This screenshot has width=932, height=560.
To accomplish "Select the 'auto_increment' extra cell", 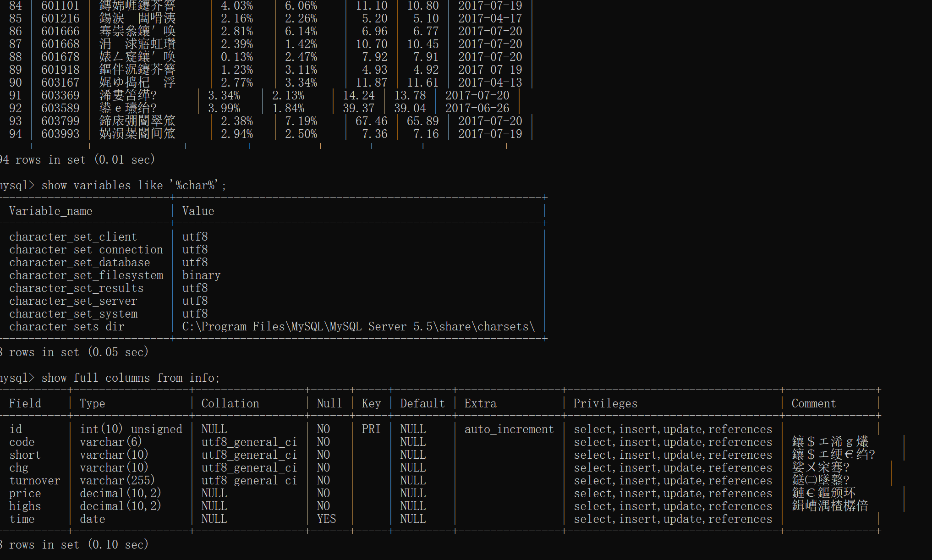I will pos(509,429).
